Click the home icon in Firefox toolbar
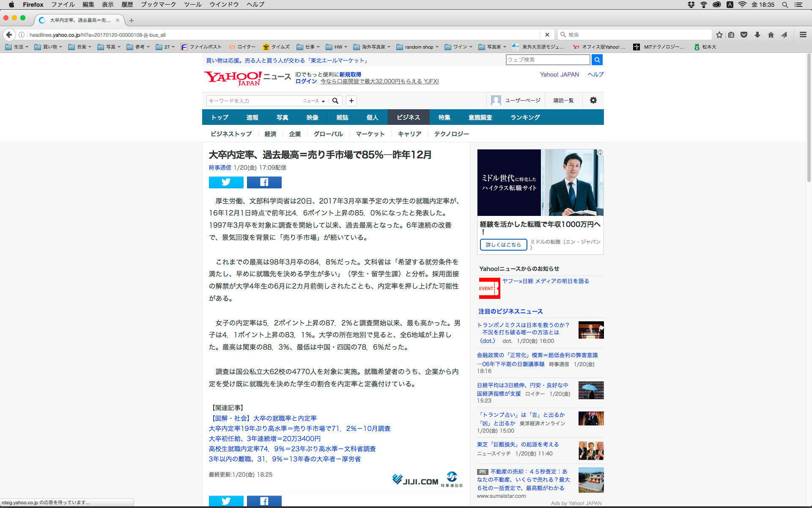The width and height of the screenshot is (812, 508). pos(771,35)
